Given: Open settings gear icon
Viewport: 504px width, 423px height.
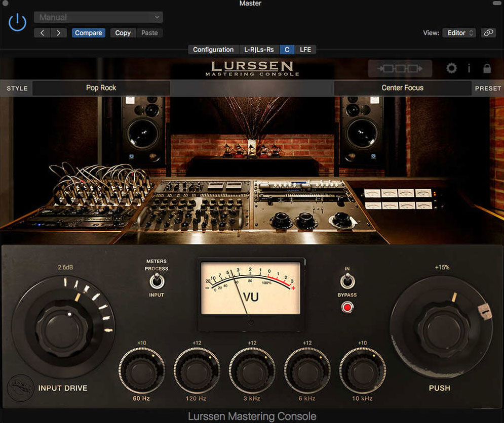Looking at the screenshot, I should [451, 68].
